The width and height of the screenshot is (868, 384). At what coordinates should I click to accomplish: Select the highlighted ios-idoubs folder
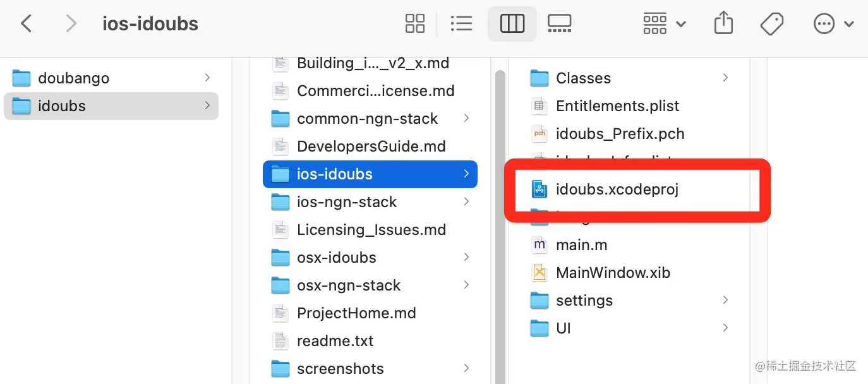pos(370,174)
